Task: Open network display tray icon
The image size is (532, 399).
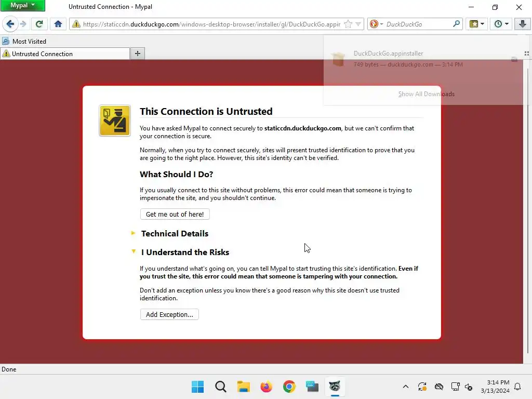Action: pos(455,387)
